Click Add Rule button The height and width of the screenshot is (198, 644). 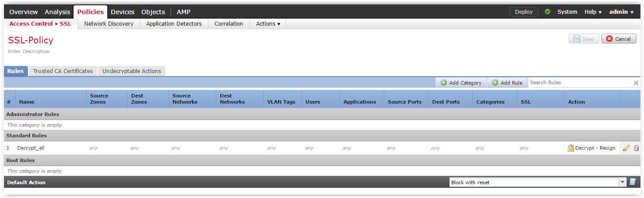[507, 83]
